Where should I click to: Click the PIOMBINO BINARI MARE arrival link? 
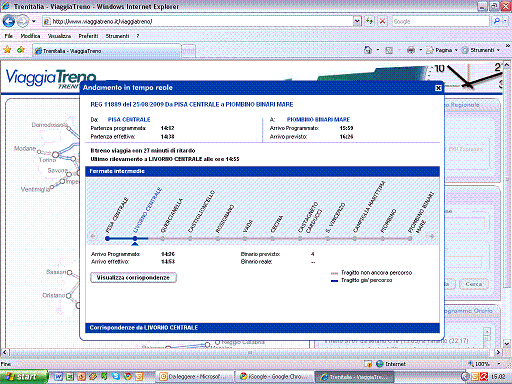click(318, 119)
